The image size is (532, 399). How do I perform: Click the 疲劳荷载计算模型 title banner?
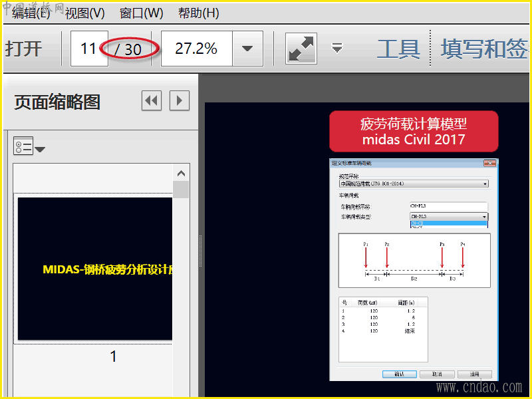414,131
